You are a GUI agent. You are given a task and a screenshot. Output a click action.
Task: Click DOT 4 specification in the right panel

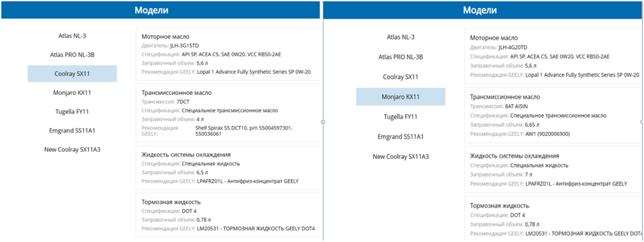[x=517, y=215]
